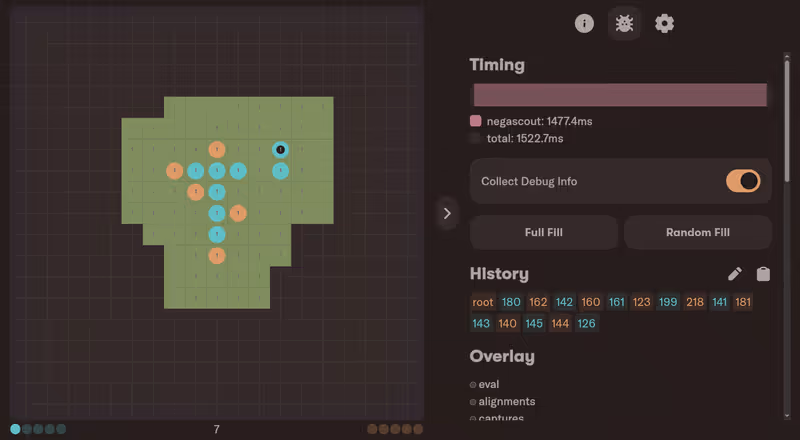Collapse the side panel with chevron arrow
The width and height of the screenshot is (800, 440).
(447, 213)
